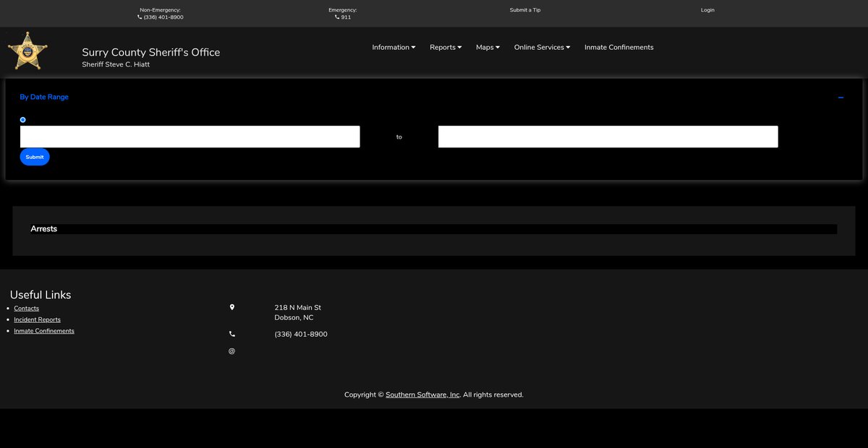This screenshot has width=868, height=448.
Task: Collapse the By Date Range panel minus icon
Action: click(x=841, y=98)
